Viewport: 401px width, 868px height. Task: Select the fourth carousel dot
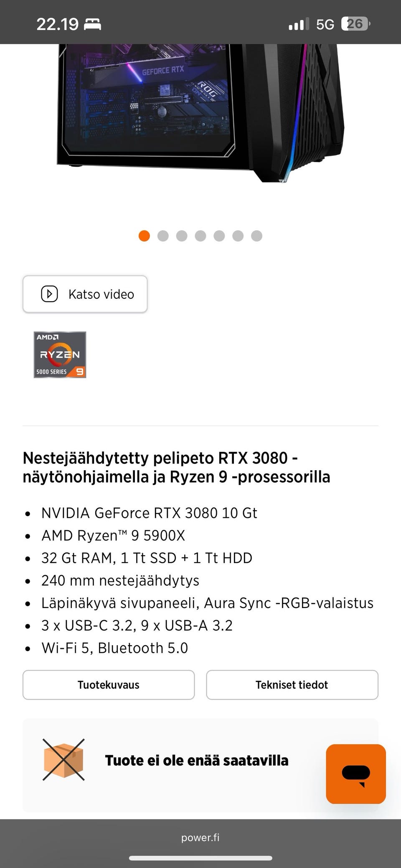click(200, 236)
